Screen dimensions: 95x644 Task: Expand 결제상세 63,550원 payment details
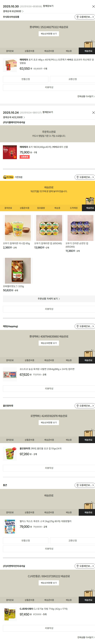click(13, 11)
